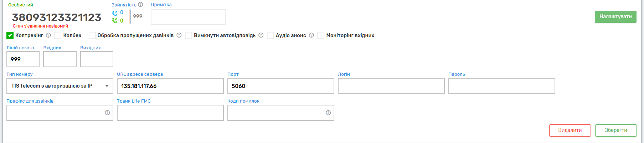This screenshot has width=644, height=143.
Task: Click the red Видалити button
Action: click(x=570, y=130)
